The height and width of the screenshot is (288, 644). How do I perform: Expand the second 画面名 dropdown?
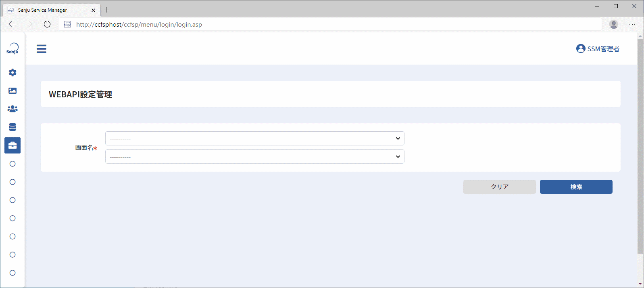(x=255, y=157)
